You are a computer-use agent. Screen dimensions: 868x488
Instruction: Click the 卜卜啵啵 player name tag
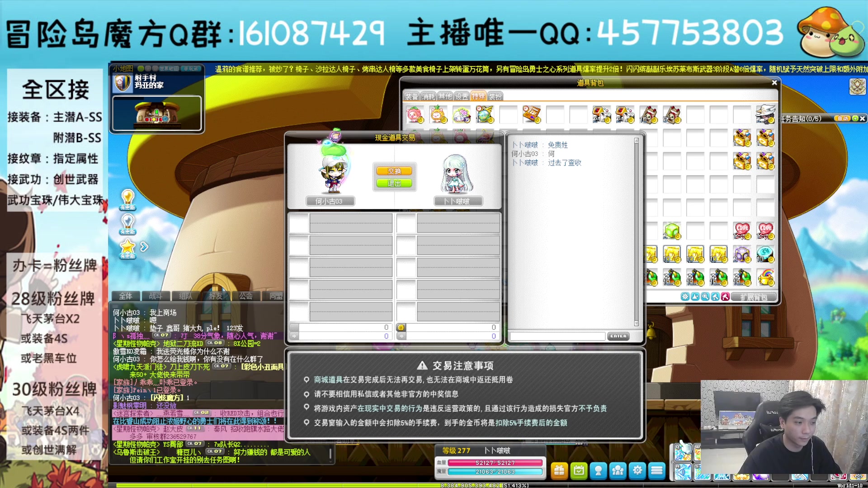coord(458,202)
